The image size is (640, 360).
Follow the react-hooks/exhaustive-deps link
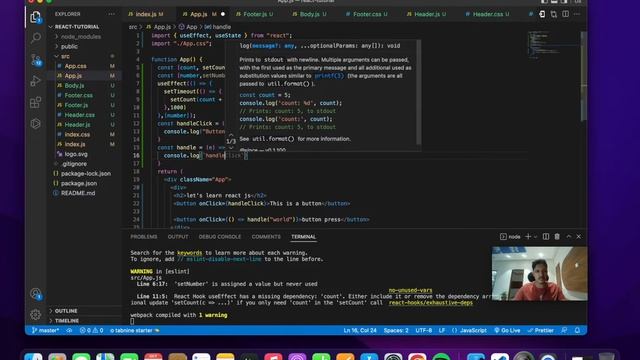[x=431, y=302]
